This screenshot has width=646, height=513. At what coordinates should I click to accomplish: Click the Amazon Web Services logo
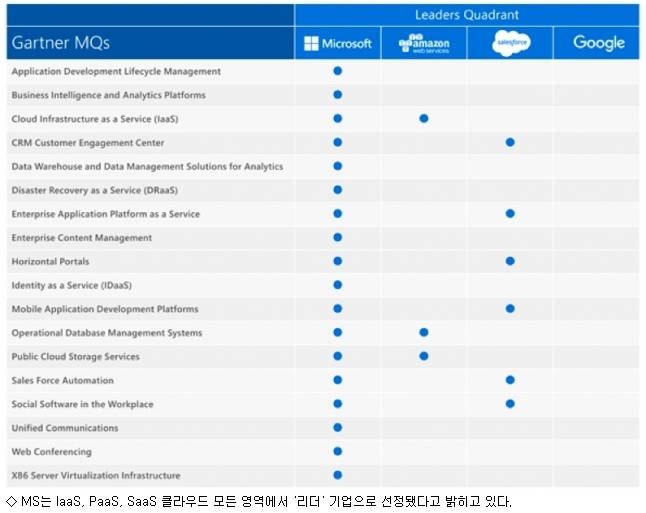pyautogui.click(x=424, y=43)
